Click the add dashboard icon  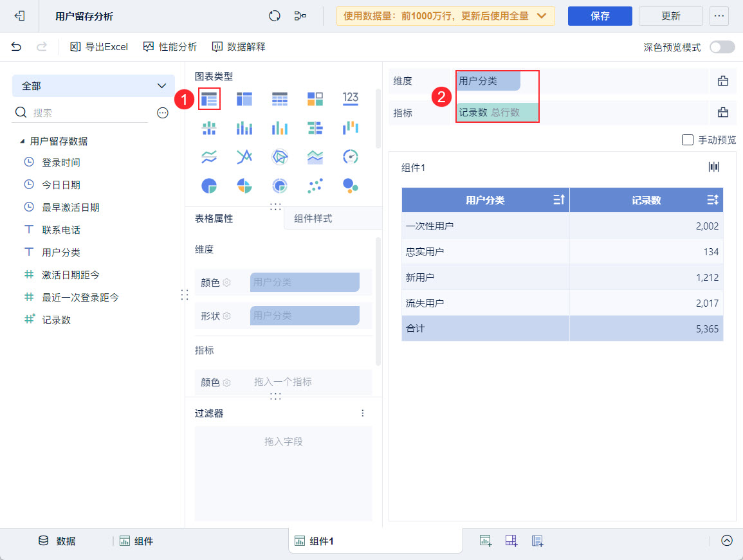(x=511, y=541)
